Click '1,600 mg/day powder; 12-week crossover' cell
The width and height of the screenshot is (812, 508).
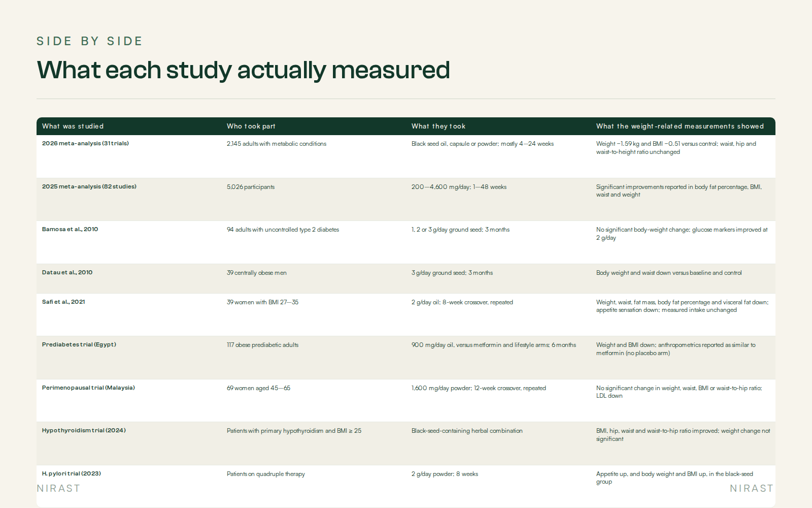click(479, 388)
